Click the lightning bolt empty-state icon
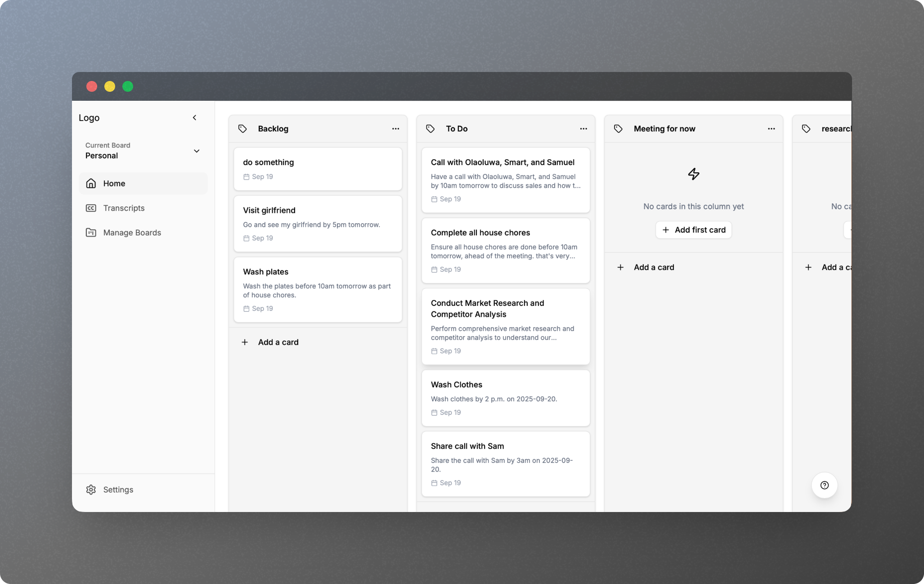Viewport: 924px width, 584px height. click(693, 174)
